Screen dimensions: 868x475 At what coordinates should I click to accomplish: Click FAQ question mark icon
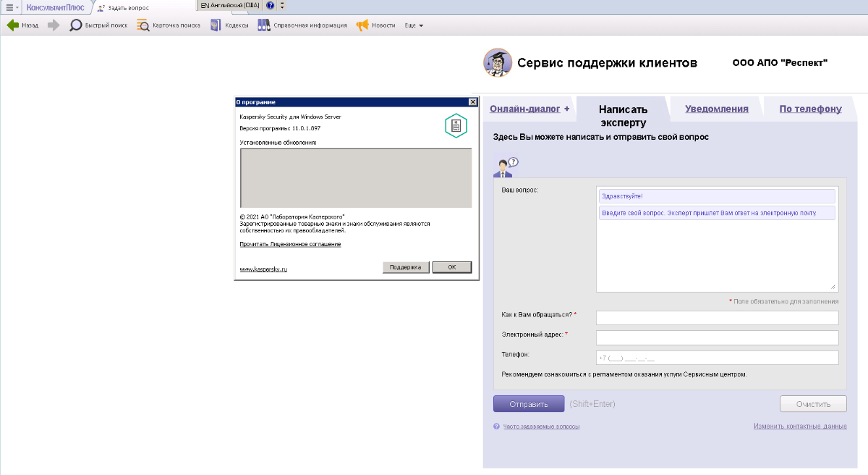[x=496, y=426]
